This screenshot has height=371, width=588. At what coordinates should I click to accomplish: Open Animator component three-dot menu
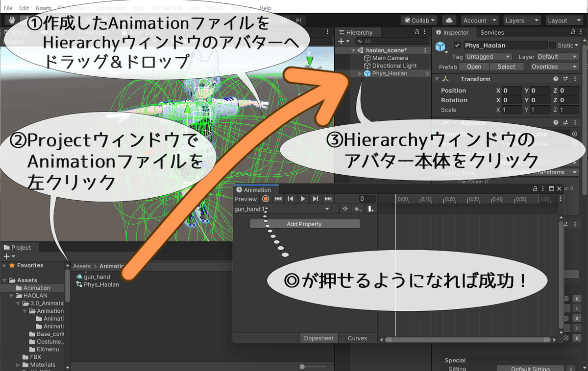coord(575,123)
